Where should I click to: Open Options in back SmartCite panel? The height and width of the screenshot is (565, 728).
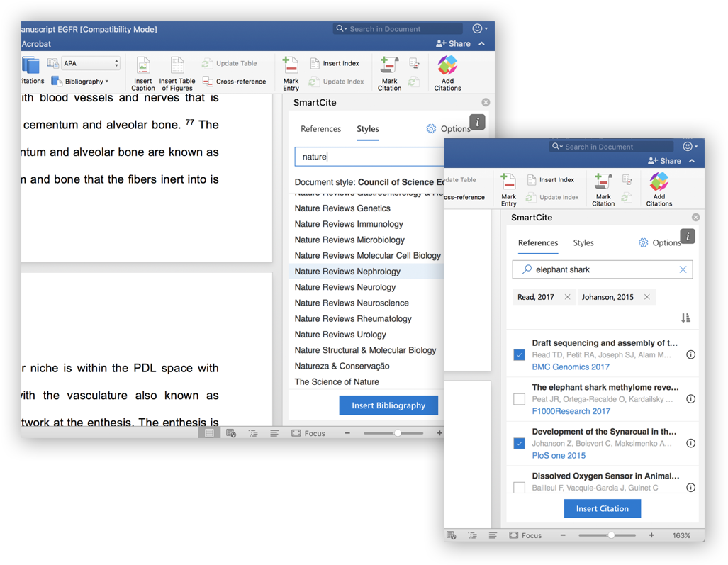click(448, 129)
